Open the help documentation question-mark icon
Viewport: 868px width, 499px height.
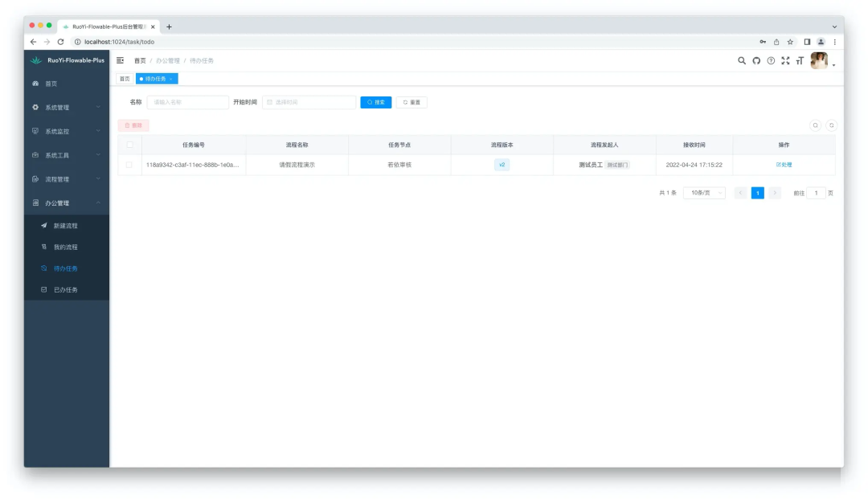pos(771,60)
